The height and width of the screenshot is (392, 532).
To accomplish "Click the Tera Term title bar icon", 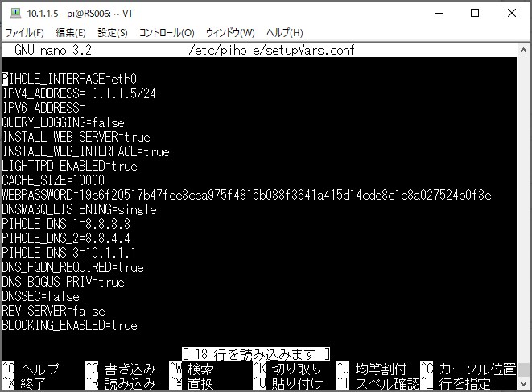I will pyautogui.click(x=15, y=13).
